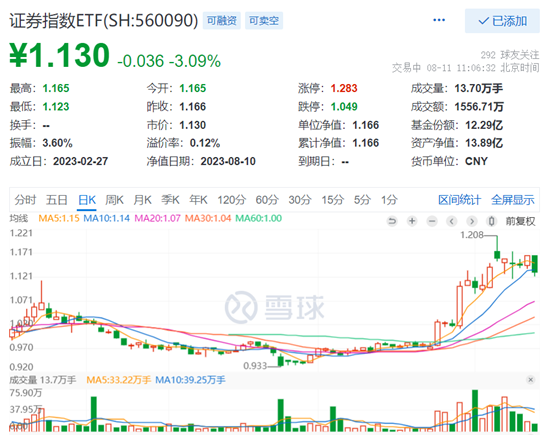Select the 日K chart tab
This screenshot has width=554, height=435.
click(87, 200)
